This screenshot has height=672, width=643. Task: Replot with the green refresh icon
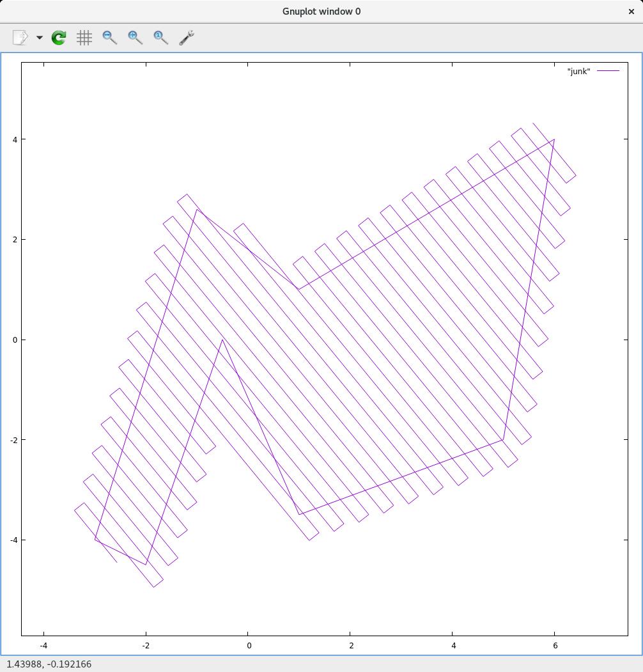(x=59, y=38)
